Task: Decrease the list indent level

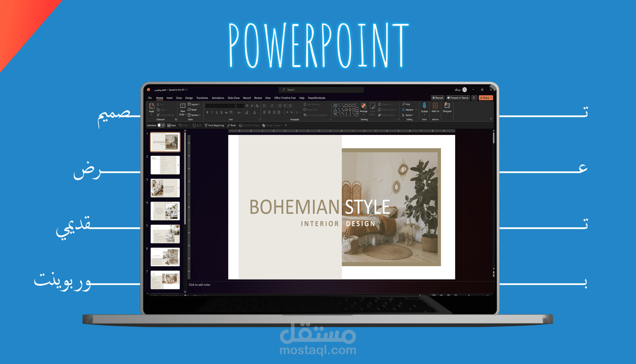Action: 280,106
